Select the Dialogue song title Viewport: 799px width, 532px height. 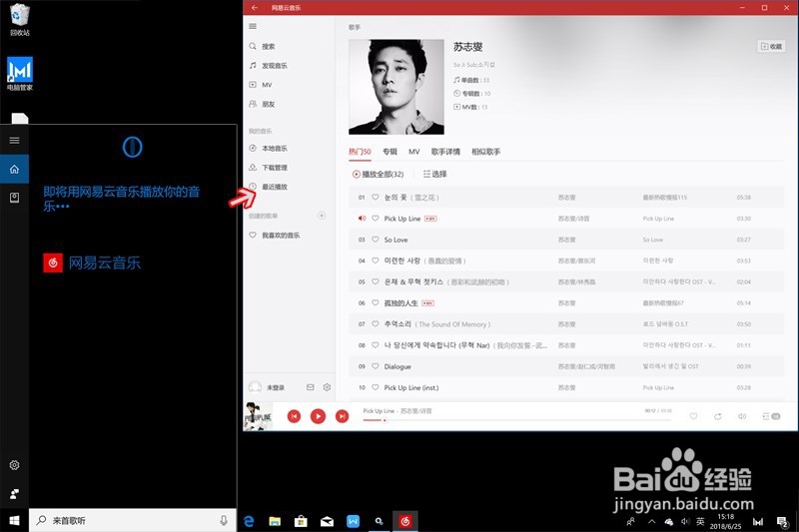(x=398, y=366)
